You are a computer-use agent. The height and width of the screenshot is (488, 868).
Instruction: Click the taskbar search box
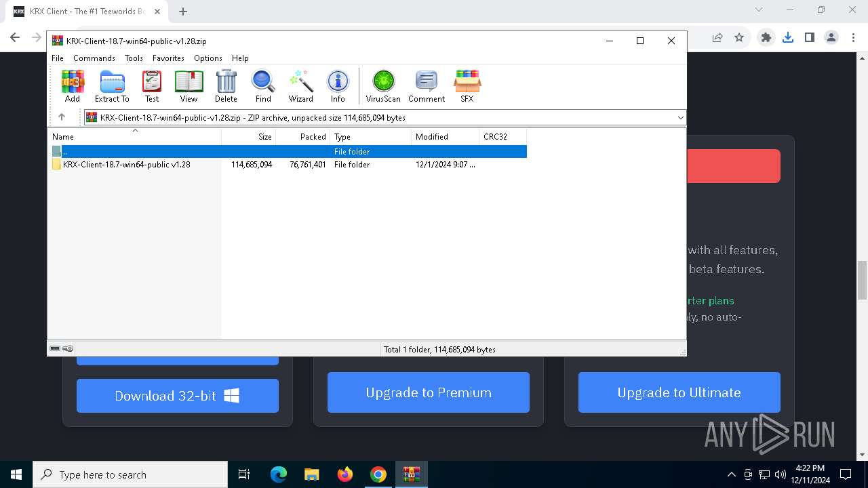point(130,474)
